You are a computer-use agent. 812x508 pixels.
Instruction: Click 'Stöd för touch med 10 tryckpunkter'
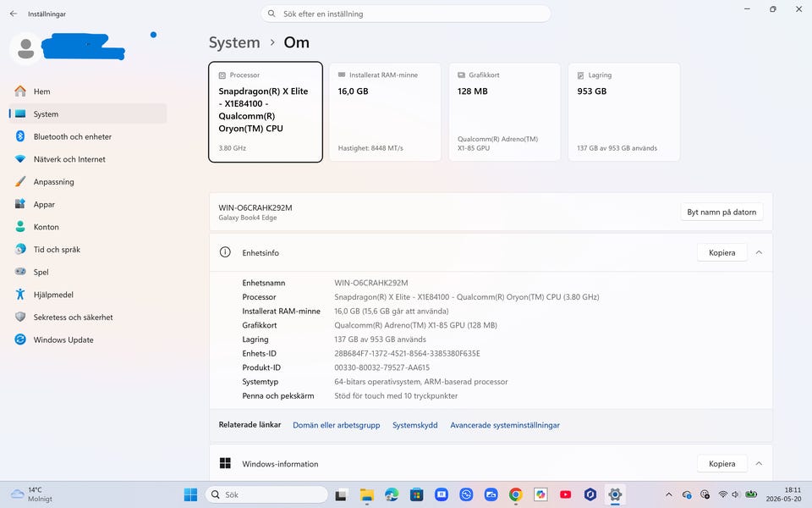(x=396, y=395)
